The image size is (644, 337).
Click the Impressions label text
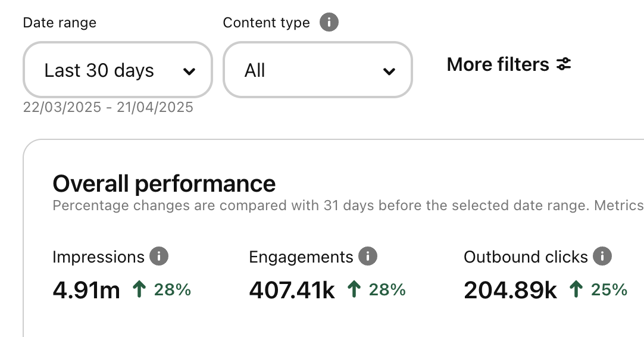98,257
